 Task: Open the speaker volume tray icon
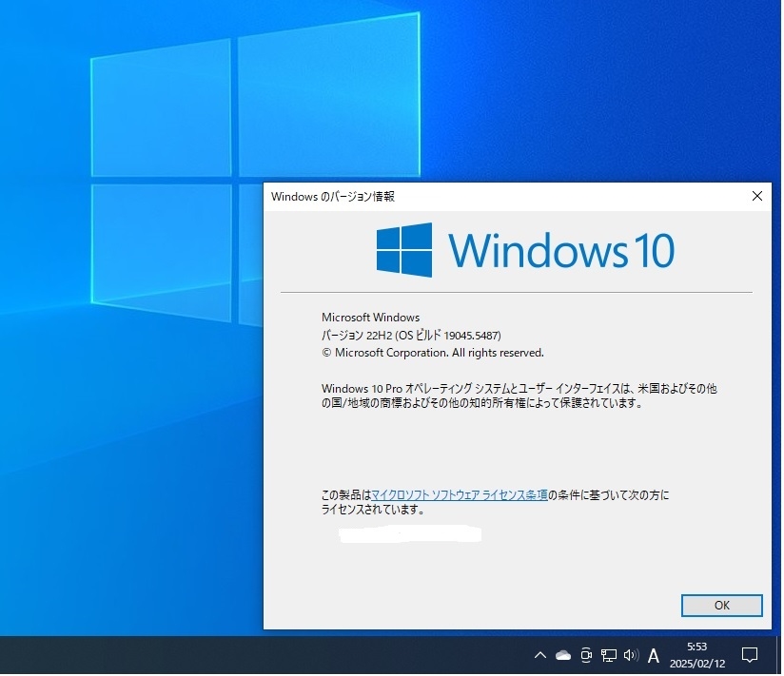point(633,656)
